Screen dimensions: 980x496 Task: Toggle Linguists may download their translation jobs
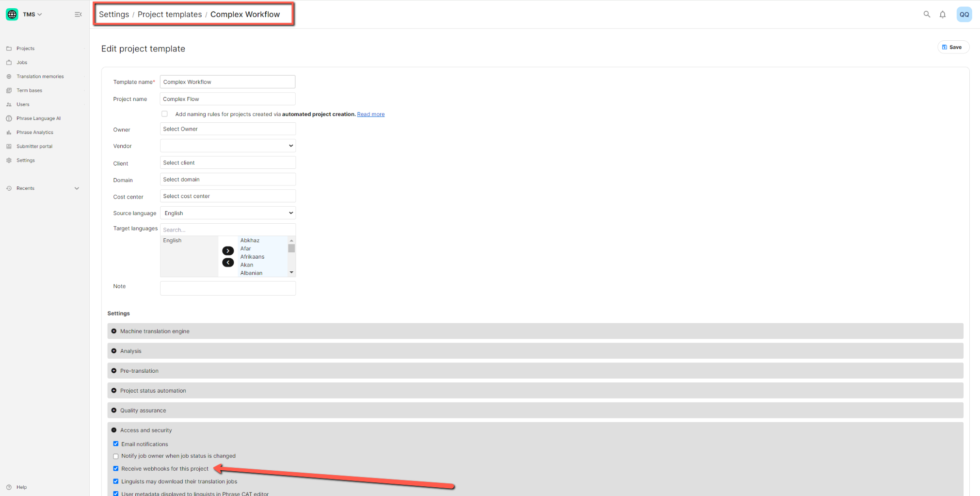click(116, 481)
